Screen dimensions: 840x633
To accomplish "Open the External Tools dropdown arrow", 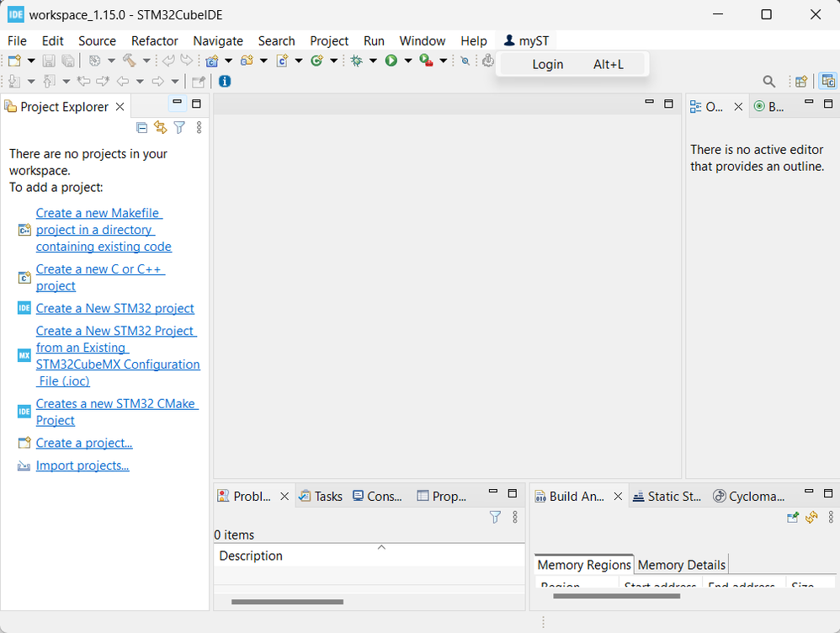I will pos(444,61).
